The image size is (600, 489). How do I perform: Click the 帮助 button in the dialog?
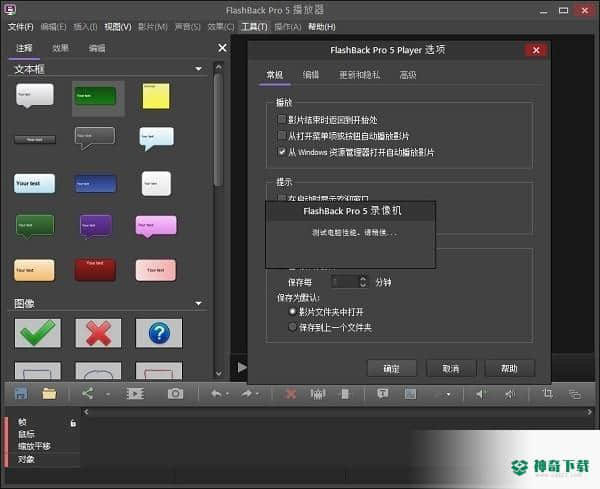[509, 368]
